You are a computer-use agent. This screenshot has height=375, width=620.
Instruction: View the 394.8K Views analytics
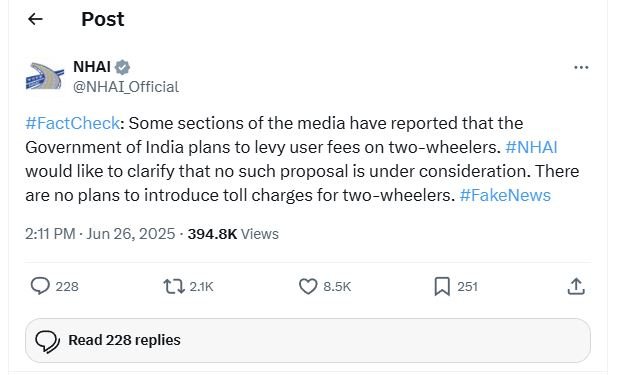[x=233, y=234]
